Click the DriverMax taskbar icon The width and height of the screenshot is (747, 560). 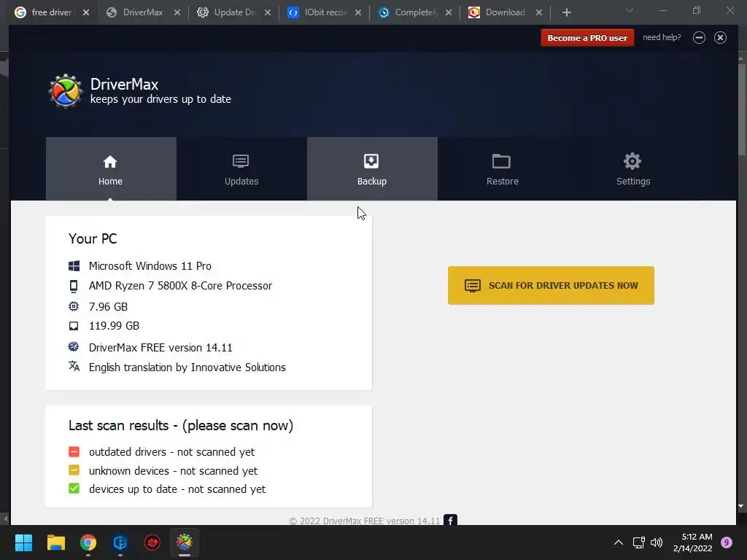point(185,542)
